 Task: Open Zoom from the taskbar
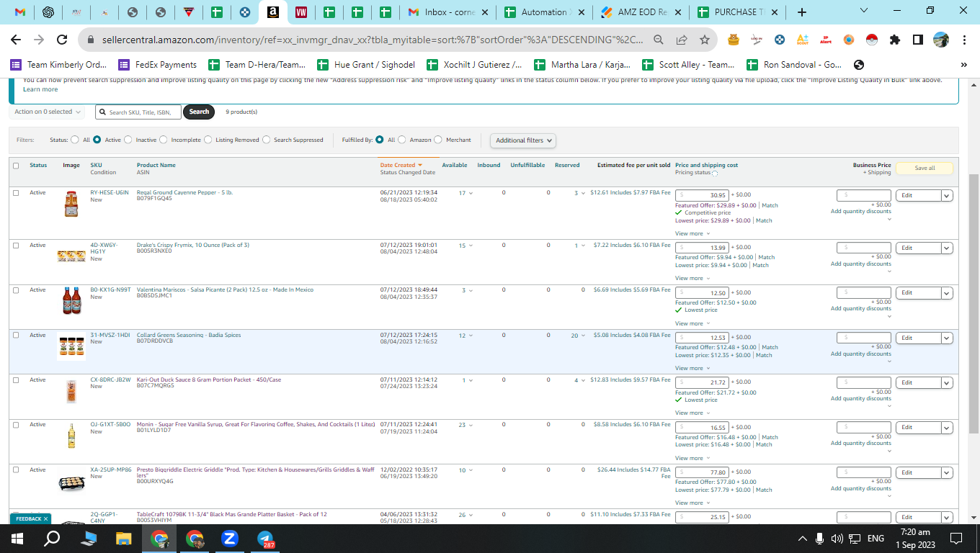tap(231, 538)
